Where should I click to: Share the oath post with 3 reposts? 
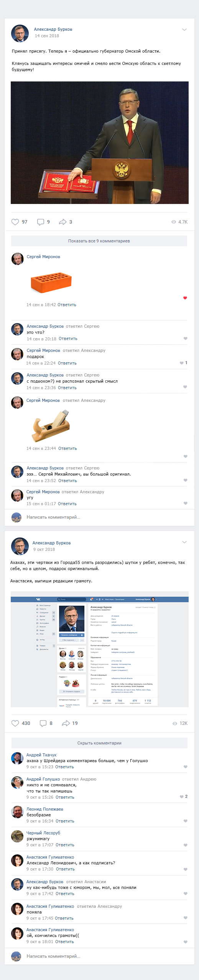[63, 222]
